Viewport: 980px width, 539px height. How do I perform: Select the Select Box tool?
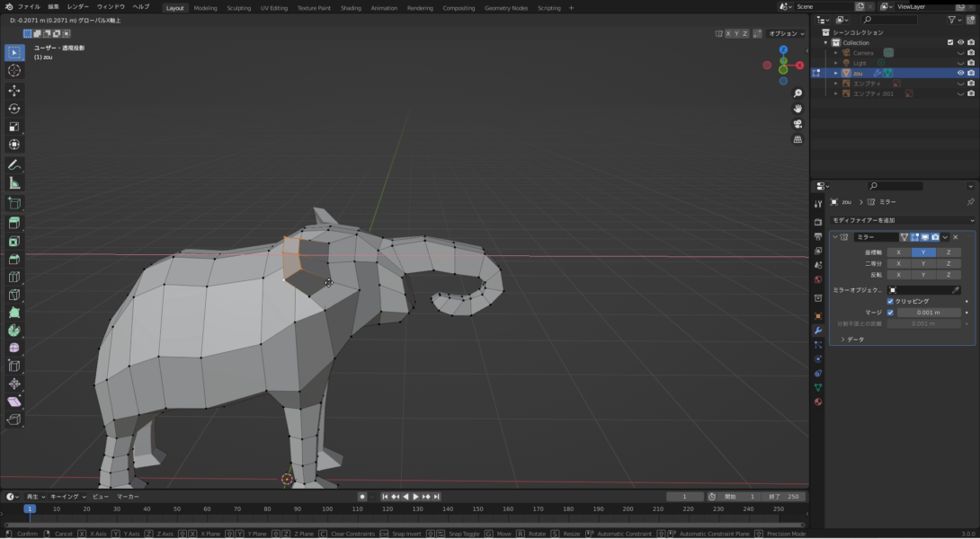pos(13,52)
